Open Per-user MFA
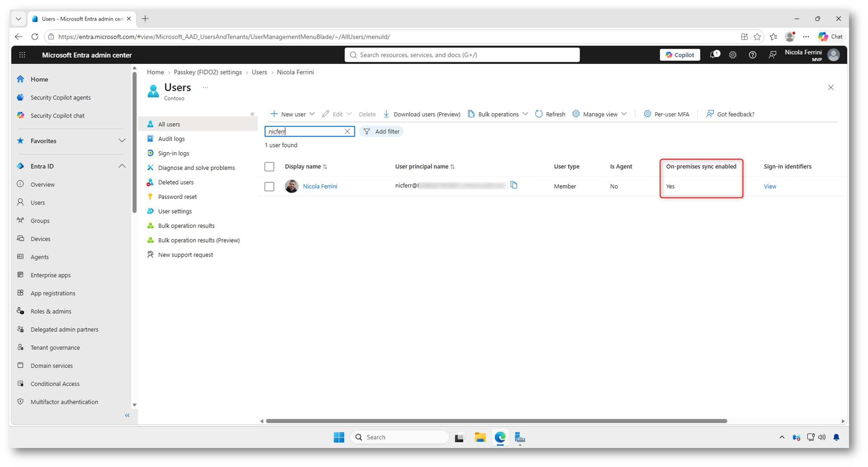 (666, 114)
